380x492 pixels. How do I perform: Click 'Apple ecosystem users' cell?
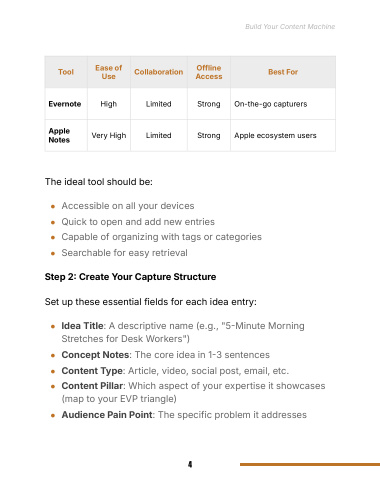coord(275,136)
